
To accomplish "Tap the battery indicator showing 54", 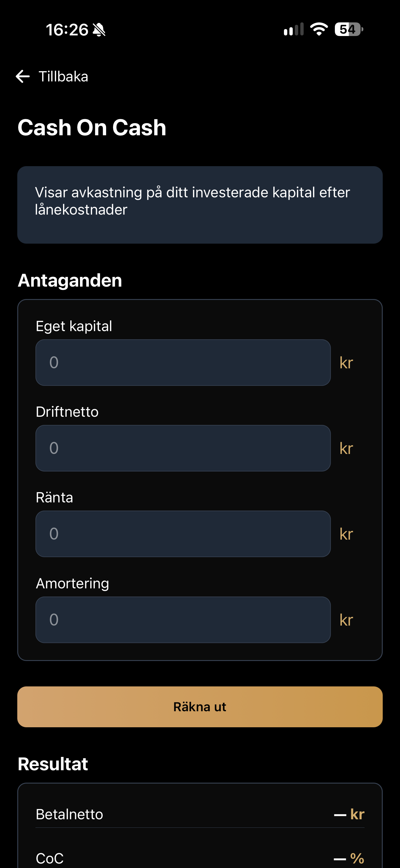I will 349,29.
